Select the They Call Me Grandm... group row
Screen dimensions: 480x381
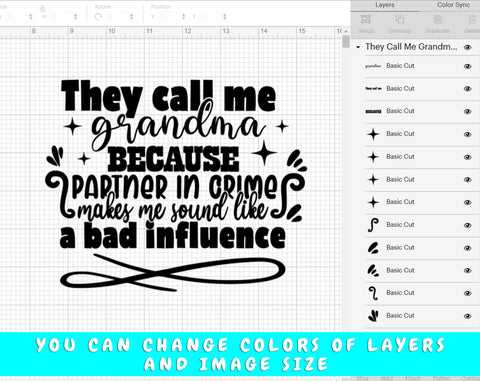tap(415, 47)
